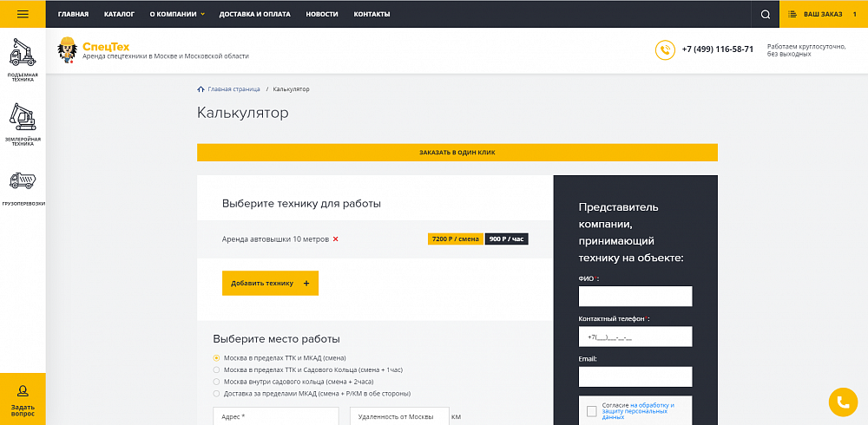Viewport: 868px width, 425px height.
Task: Click the Удаленность от Москвы field
Action: 399,416
